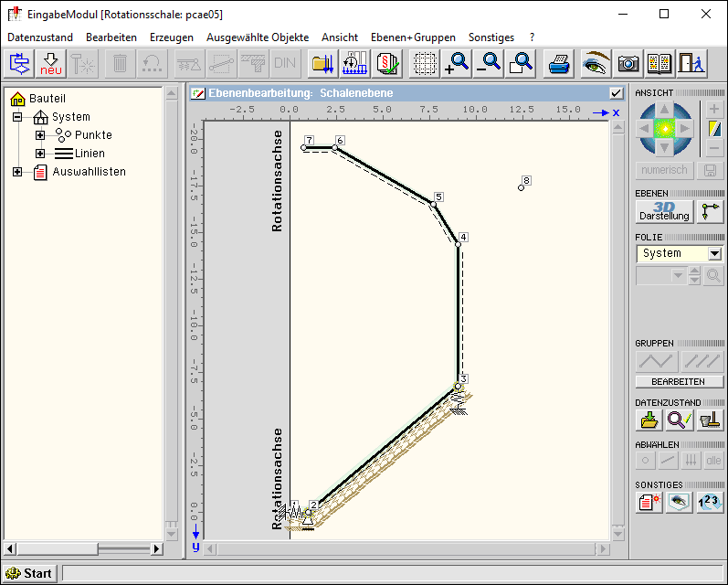Open the Ebenen+Gruppen menu
Screen dimensions: 728x585
click(413, 37)
